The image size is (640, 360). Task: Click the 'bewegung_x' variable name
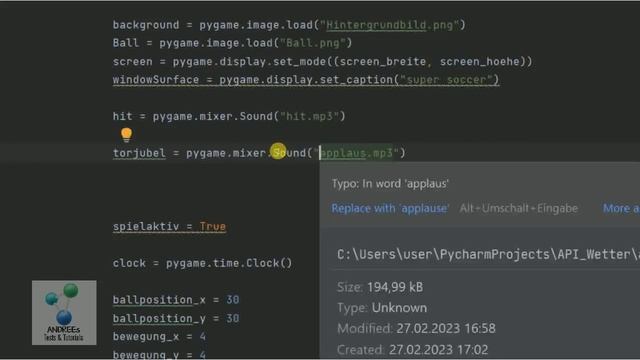146,337
